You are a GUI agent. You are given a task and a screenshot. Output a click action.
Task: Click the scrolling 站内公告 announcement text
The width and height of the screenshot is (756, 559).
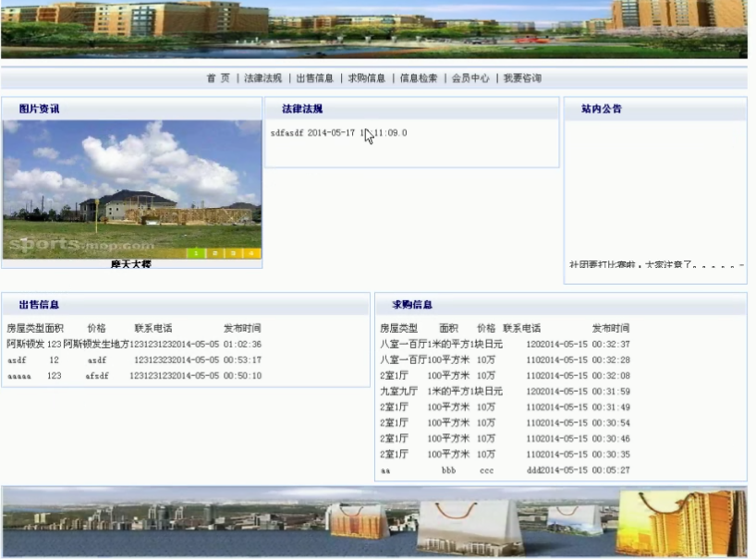(656, 264)
